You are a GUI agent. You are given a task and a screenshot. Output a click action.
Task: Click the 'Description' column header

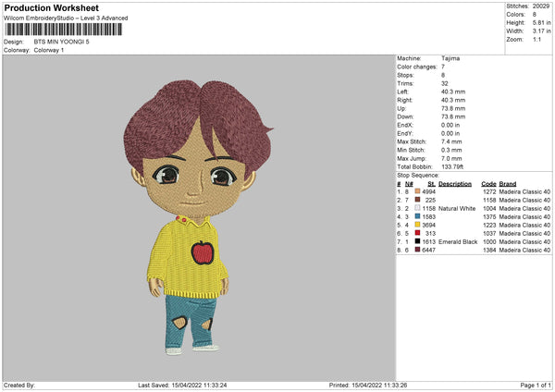pos(455,184)
